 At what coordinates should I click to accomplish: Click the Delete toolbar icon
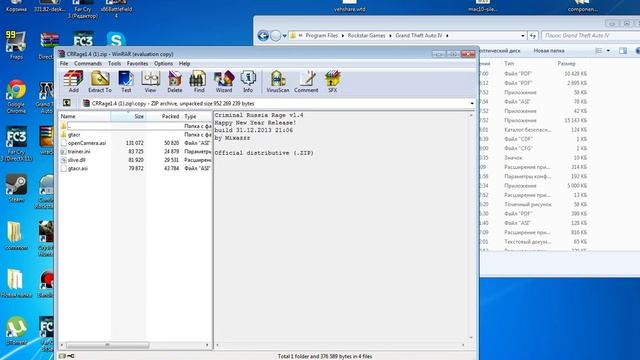175,81
